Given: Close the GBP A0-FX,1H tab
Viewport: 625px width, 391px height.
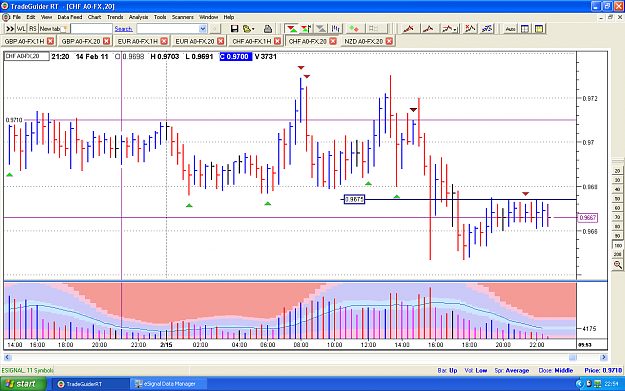Looking at the screenshot, I should tap(50, 41).
